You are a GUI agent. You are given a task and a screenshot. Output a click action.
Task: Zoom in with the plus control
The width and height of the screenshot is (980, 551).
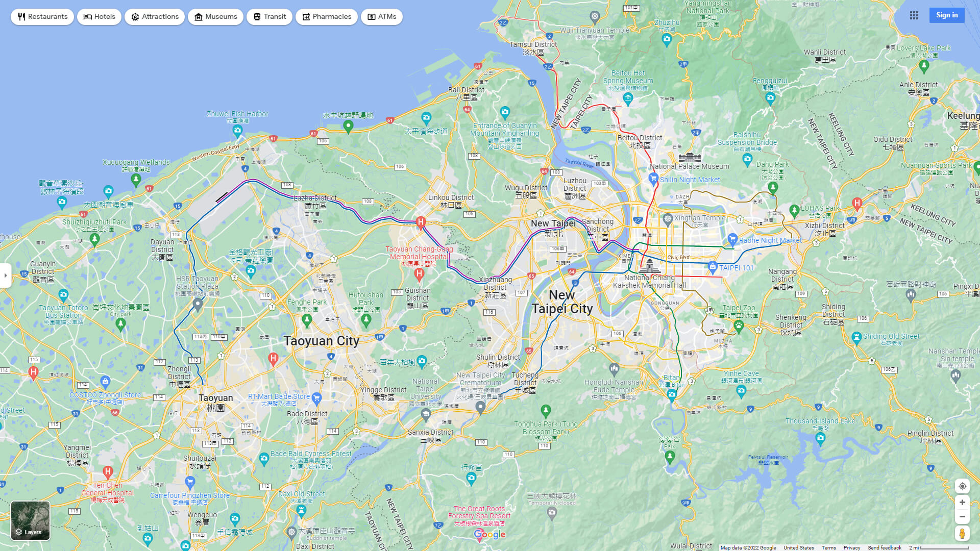coord(962,502)
